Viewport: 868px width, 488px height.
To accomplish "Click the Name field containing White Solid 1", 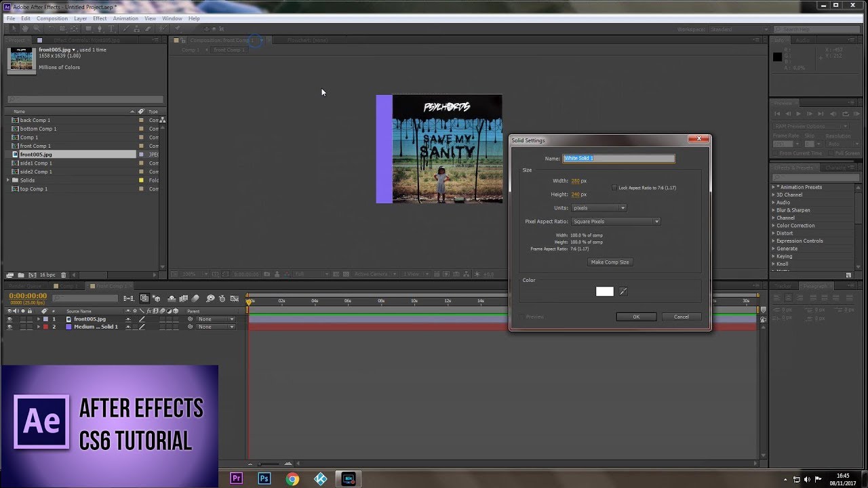I will (x=618, y=159).
